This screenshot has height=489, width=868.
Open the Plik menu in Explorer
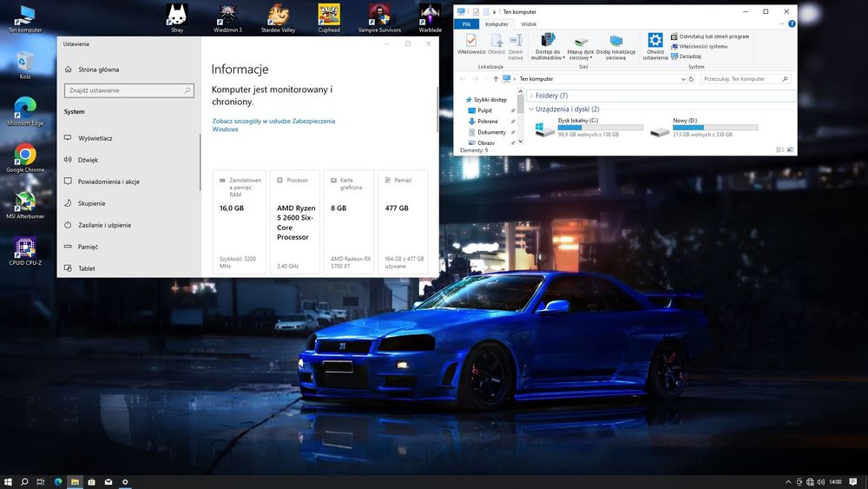467,24
